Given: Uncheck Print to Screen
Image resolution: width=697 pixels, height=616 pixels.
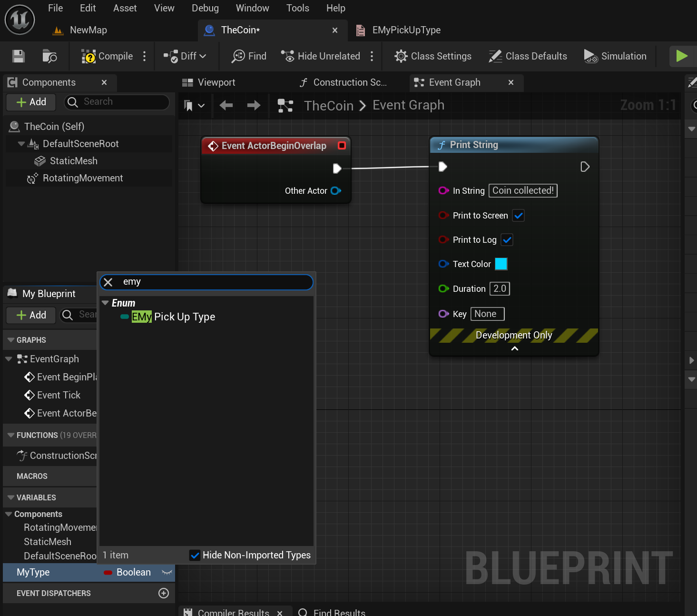Looking at the screenshot, I should coord(519,216).
